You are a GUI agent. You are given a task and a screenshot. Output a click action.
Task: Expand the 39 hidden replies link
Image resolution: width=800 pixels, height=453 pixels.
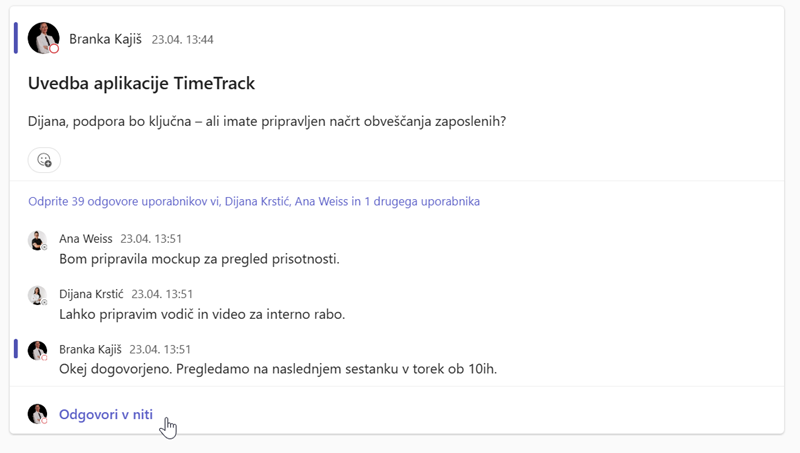point(254,201)
